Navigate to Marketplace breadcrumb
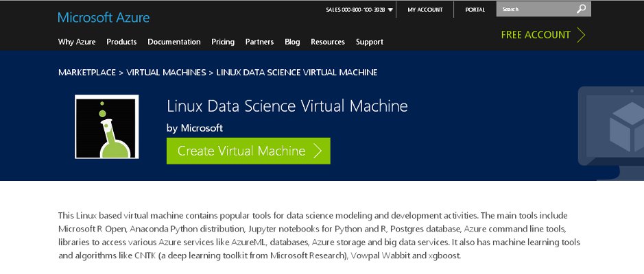644x274 pixels. point(87,72)
